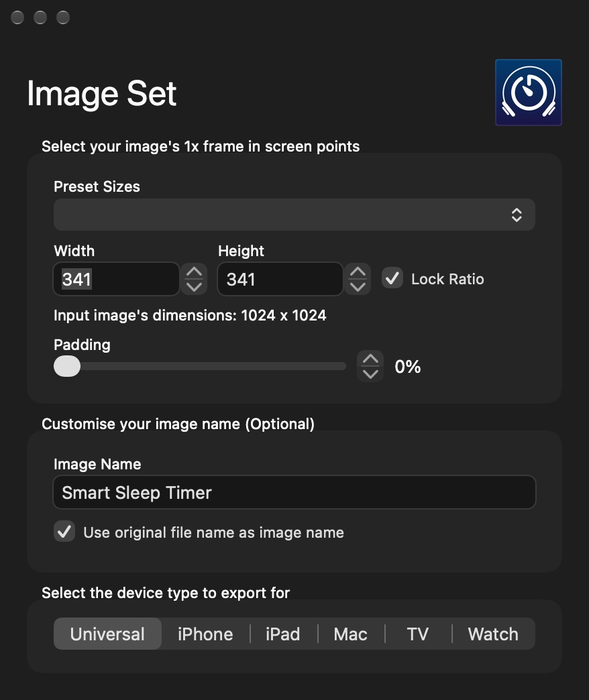Image resolution: width=589 pixels, height=700 pixels.
Task: Select the Universal device type
Action: [x=107, y=634]
